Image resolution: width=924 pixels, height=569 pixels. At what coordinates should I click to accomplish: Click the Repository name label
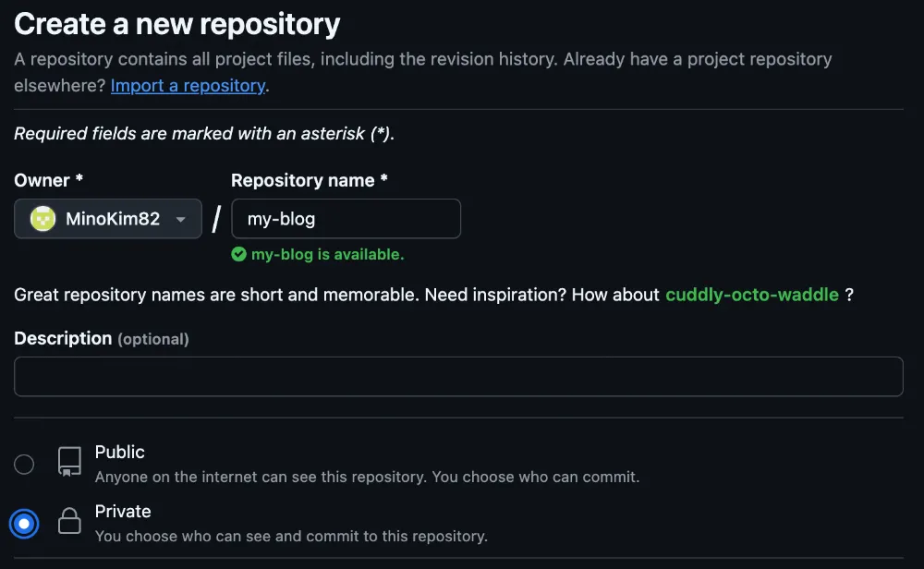pos(309,180)
